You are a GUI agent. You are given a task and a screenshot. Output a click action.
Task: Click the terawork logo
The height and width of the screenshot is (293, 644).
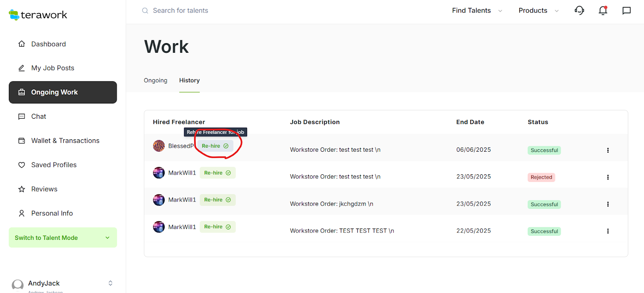(38, 15)
